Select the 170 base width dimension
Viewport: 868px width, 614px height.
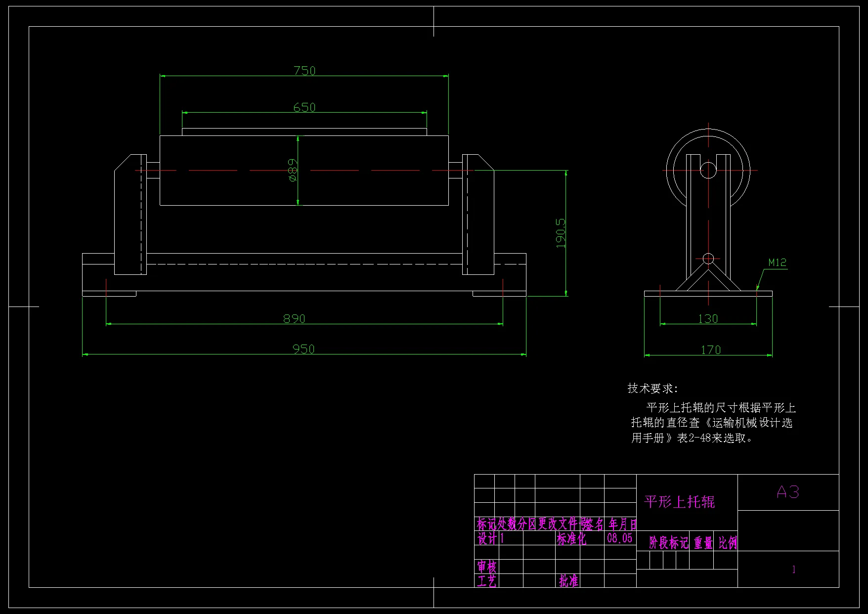click(711, 350)
